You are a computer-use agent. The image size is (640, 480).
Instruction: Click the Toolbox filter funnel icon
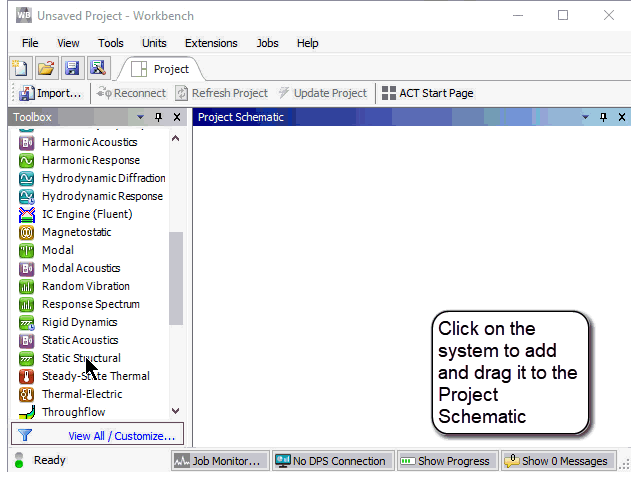[25, 435]
